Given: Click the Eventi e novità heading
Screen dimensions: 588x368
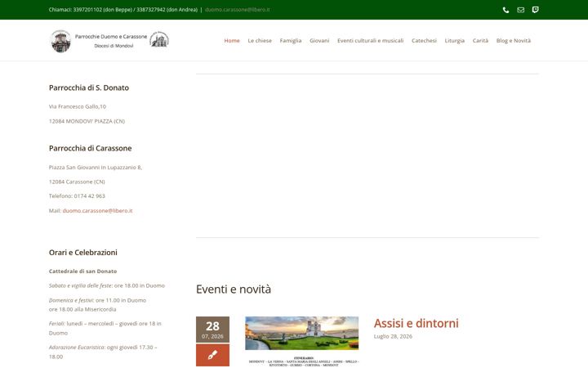Looking at the screenshot, I should point(234,289).
